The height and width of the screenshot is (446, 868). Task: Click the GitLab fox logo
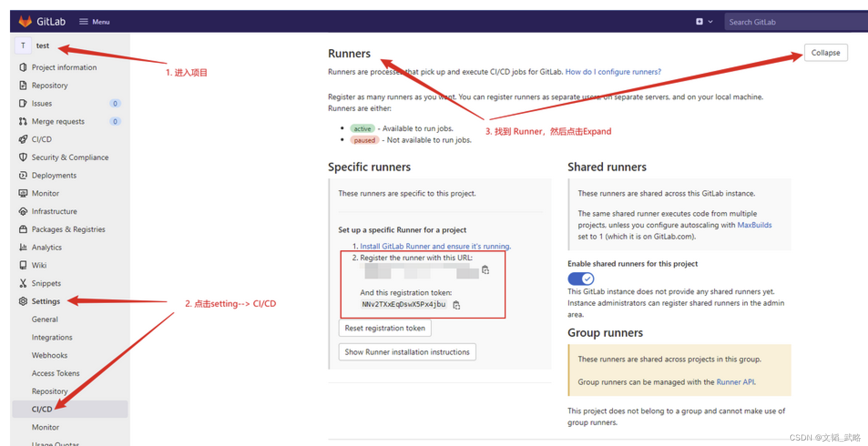(25, 21)
